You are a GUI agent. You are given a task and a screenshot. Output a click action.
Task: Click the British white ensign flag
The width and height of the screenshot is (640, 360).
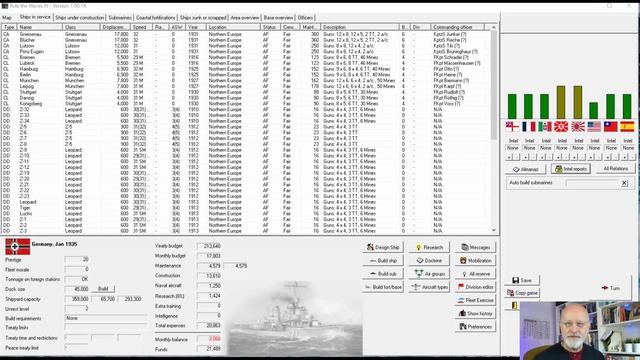(512, 127)
